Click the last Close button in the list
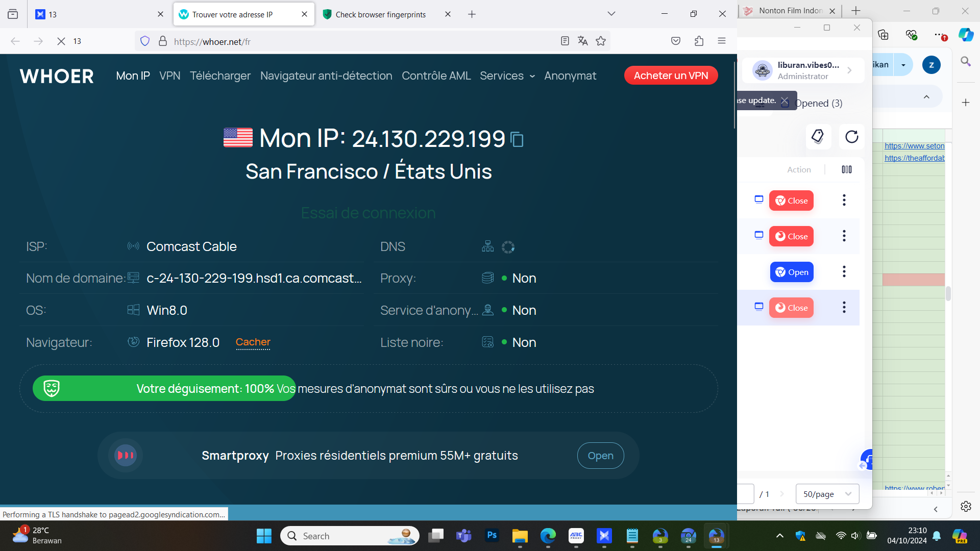This screenshot has height=551, width=980. pos(791,308)
